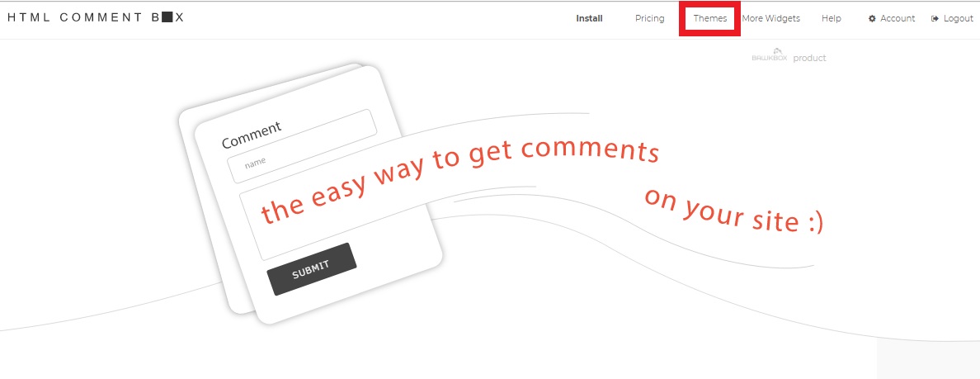Viewport: 980px width, 379px height.
Task: Click the 'the easy way to get comments' text
Action: click(x=459, y=180)
